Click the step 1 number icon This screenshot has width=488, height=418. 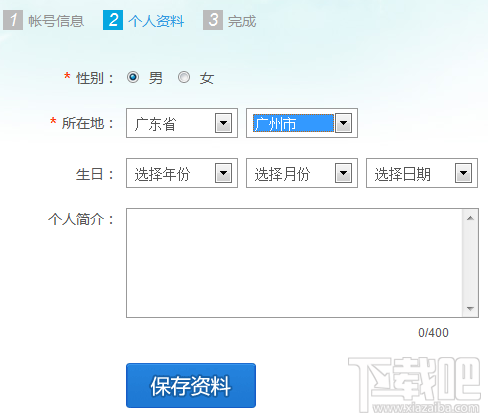(13, 20)
